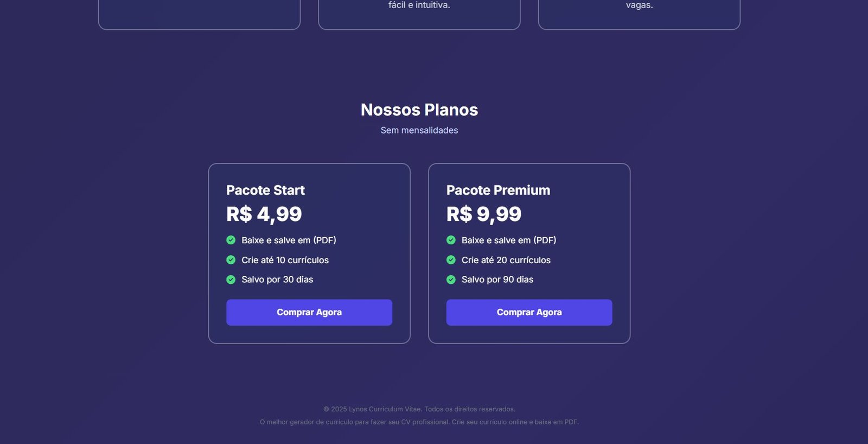Click the footer line starting "O melhor gerador de currículo"
868x444 pixels.
coord(419,422)
